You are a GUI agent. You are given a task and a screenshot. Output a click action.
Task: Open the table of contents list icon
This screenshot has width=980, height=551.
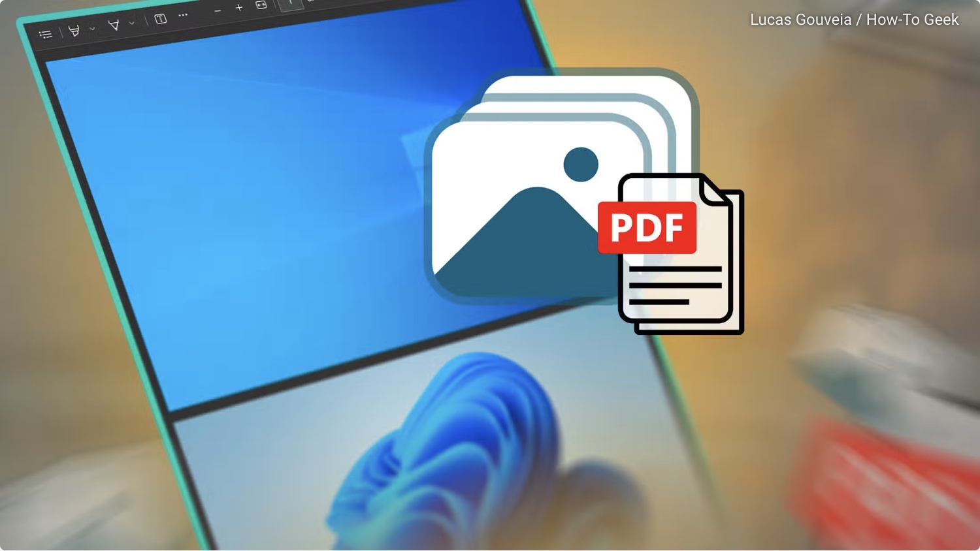[x=45, y=34]
